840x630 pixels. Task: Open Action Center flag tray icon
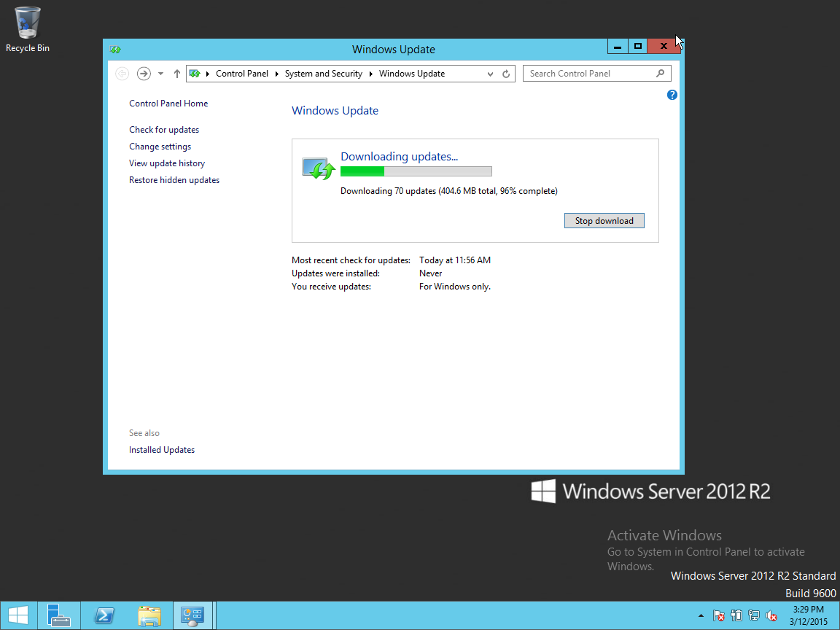[719, 616]
